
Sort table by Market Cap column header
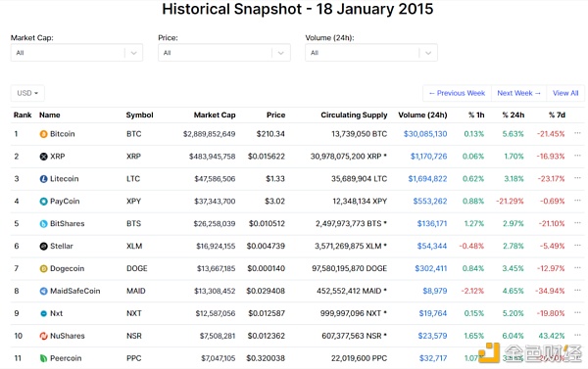click(x=215, y=115)
